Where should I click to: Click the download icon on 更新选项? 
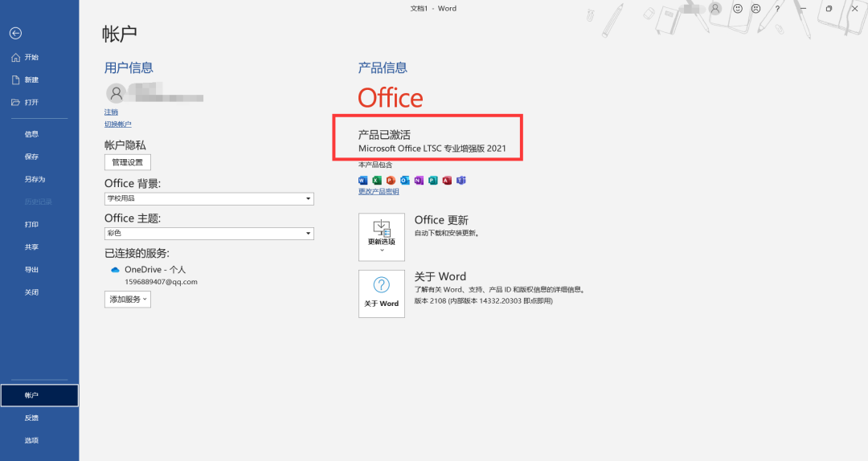pos(382,227)
